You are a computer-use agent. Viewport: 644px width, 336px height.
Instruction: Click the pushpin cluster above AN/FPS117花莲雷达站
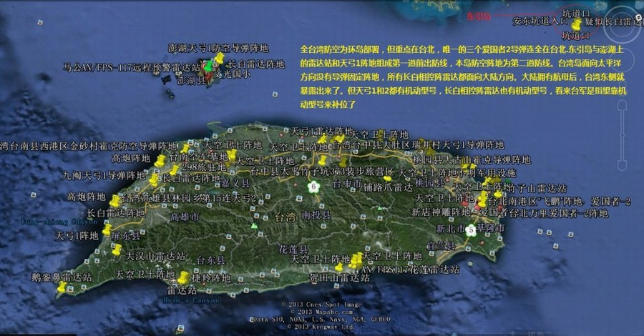356,260
